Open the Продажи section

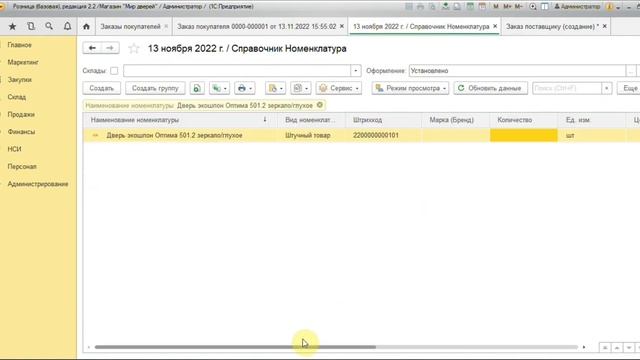(x=21, y=114)
